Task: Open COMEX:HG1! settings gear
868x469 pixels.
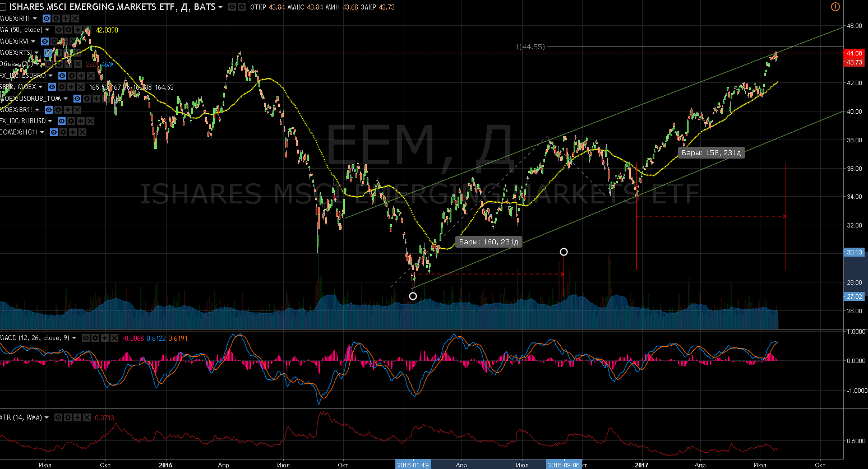Action: pos(63,132)
